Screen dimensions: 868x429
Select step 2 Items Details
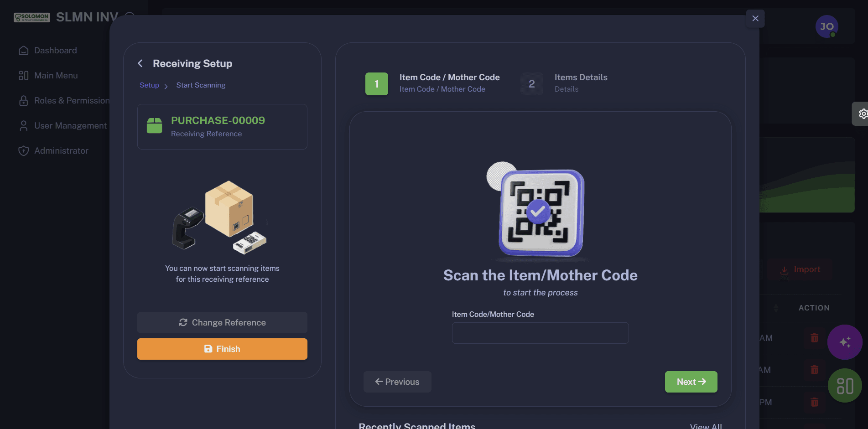[x=564, y=83]
